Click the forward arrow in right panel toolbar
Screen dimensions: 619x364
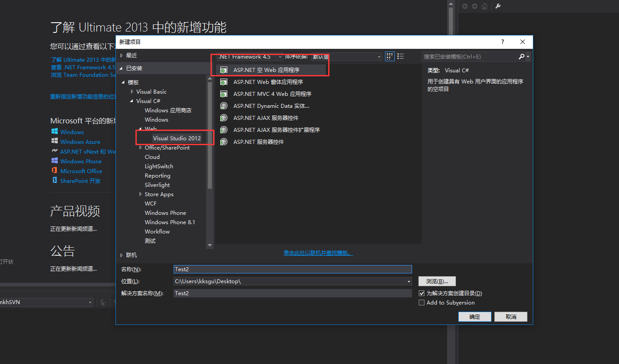(475, 6)
